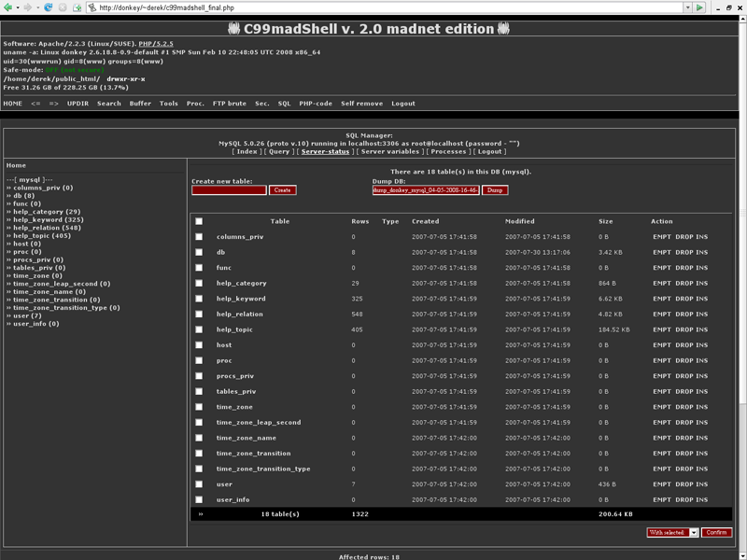Open the HOME shell menu item

coord(13,104)
